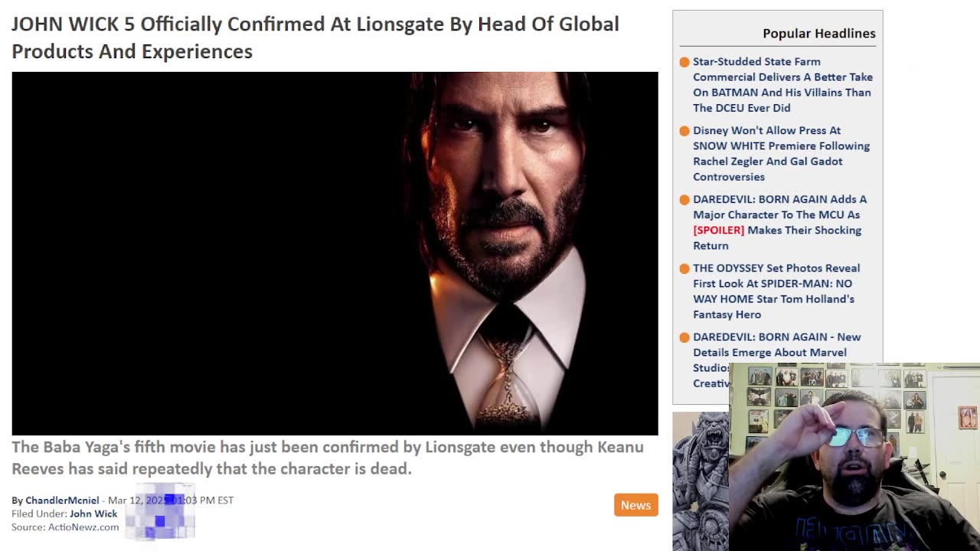Screen dimensions: 980x551
Task: Click the orange News category button
Action: 635,504
